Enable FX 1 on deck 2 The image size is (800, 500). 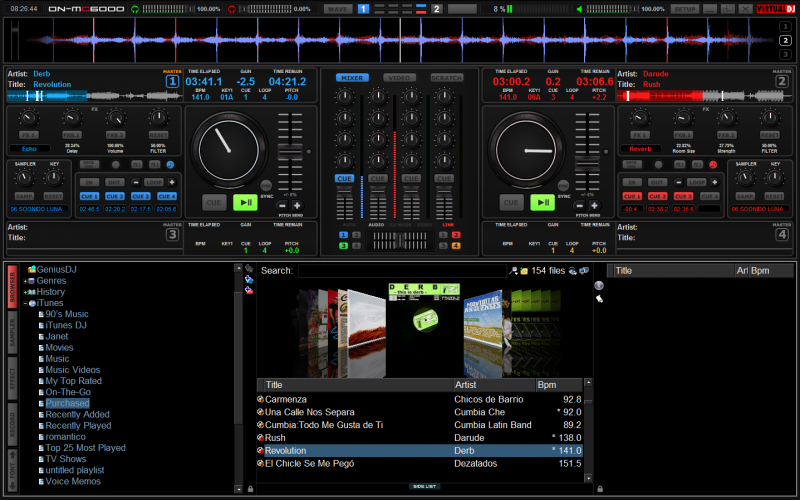click(640, 135)
